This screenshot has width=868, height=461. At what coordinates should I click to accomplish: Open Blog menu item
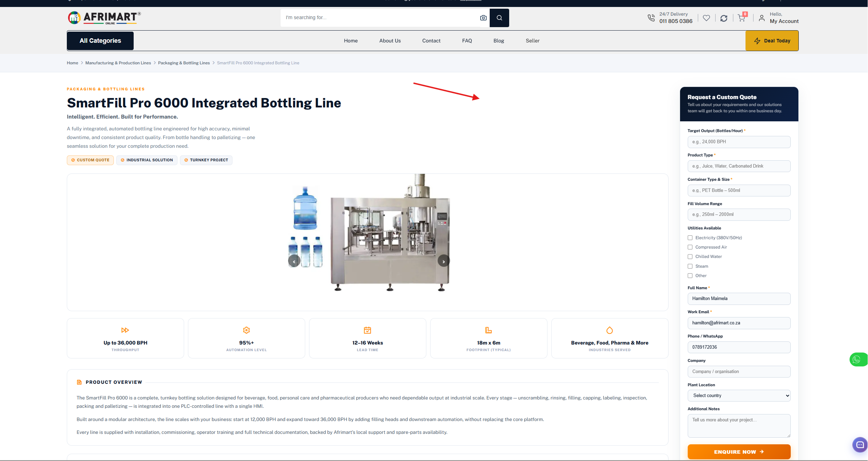[498, 41]
